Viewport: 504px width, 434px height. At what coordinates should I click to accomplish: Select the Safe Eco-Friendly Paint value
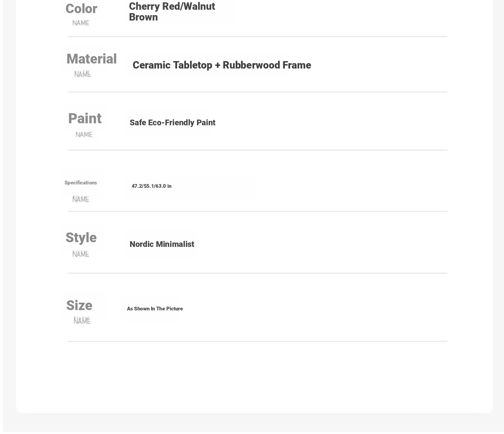pos(172,123)
